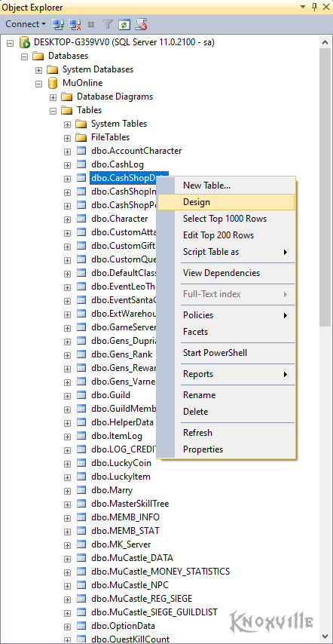333x644 pixels.
Task: Click the activity monitor toolbar icon
Action: [141, 24]
